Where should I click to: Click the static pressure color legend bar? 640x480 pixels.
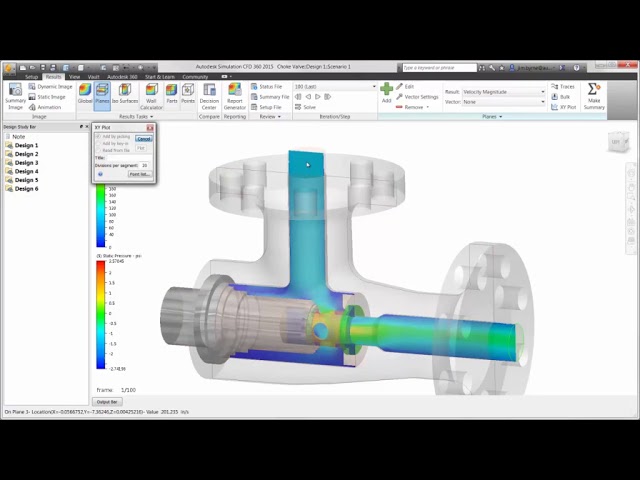point(100,315)
